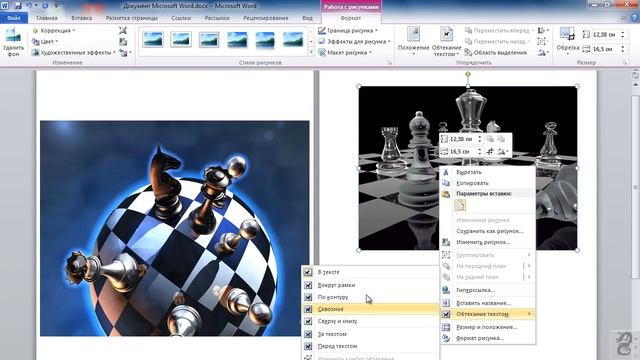Click the rotate icon in Упорядочить group

(x=543, y=53)
